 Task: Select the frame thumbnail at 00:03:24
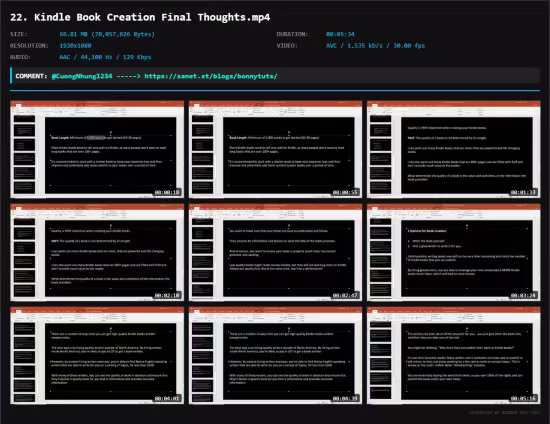click(x=454, y=253)
